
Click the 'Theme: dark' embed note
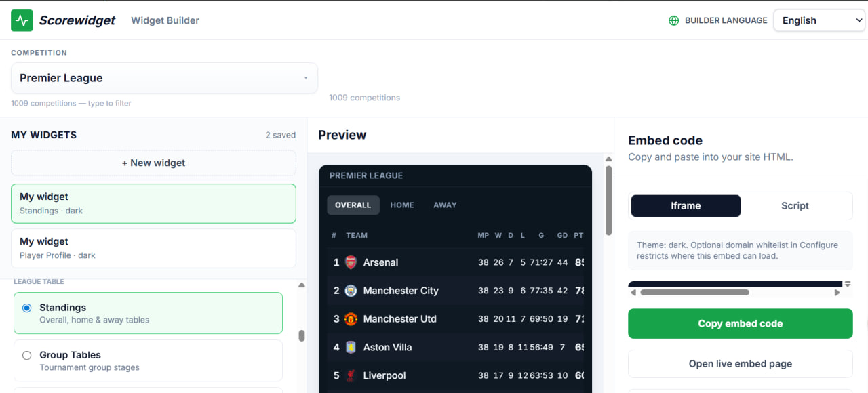(741, 251)
